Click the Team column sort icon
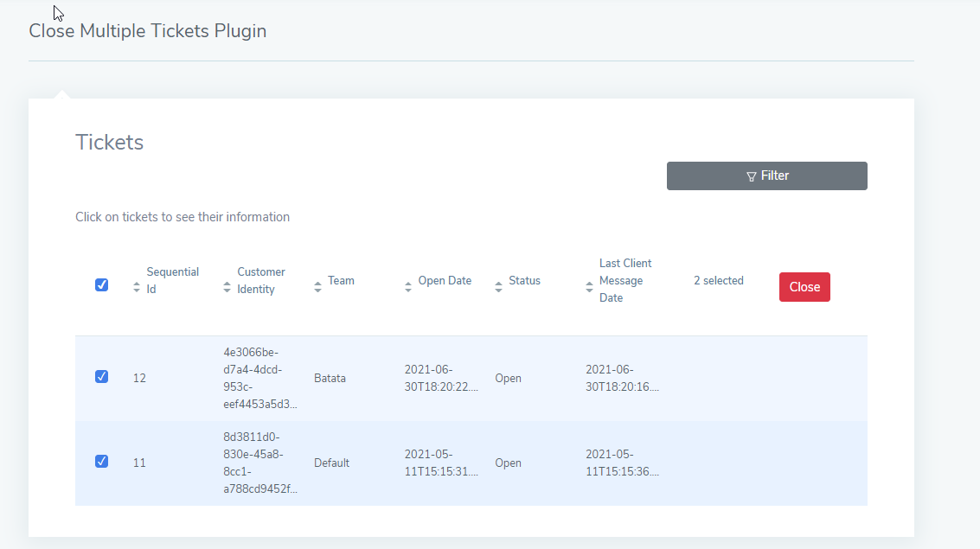The height and width of the screenshot is (549, 980). click(x=317, y=287)
